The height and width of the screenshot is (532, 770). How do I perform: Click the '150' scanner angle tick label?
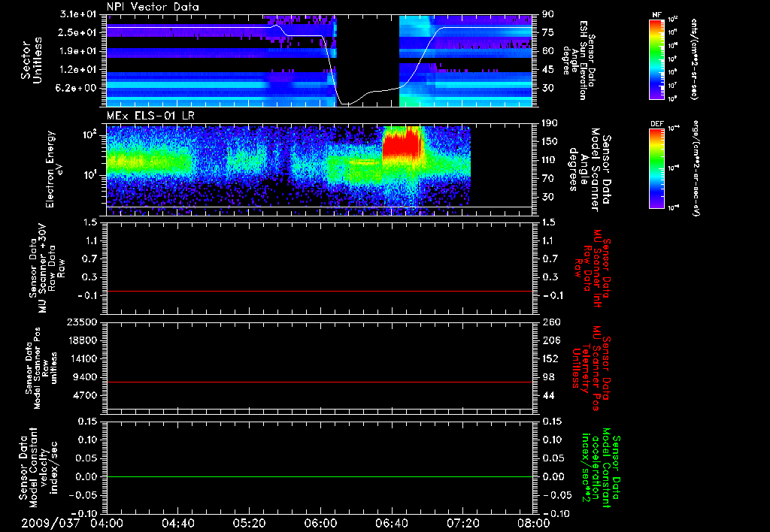(x=550, y=142)
